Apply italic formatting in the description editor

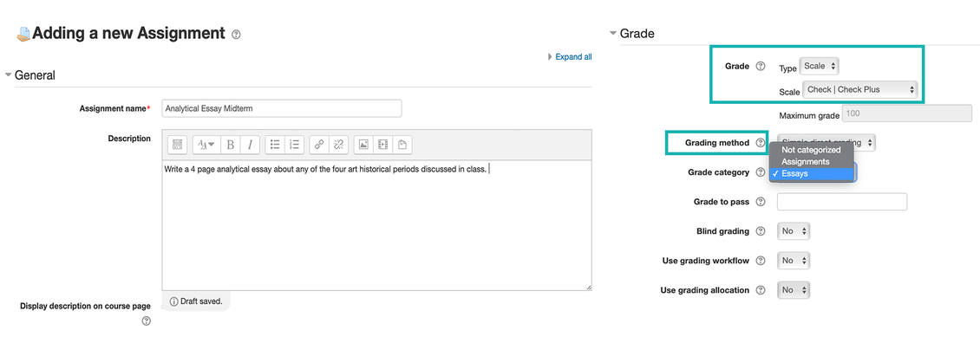tap(250, 145)
